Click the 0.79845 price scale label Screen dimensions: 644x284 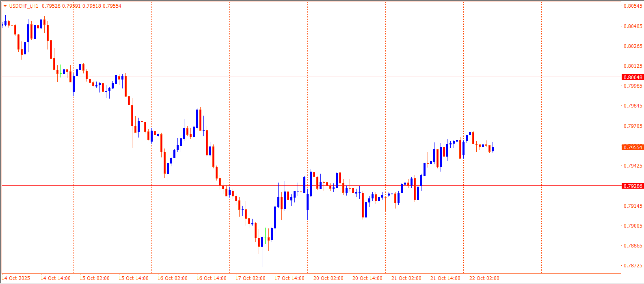pyautogui.click(x=633, y=106)
